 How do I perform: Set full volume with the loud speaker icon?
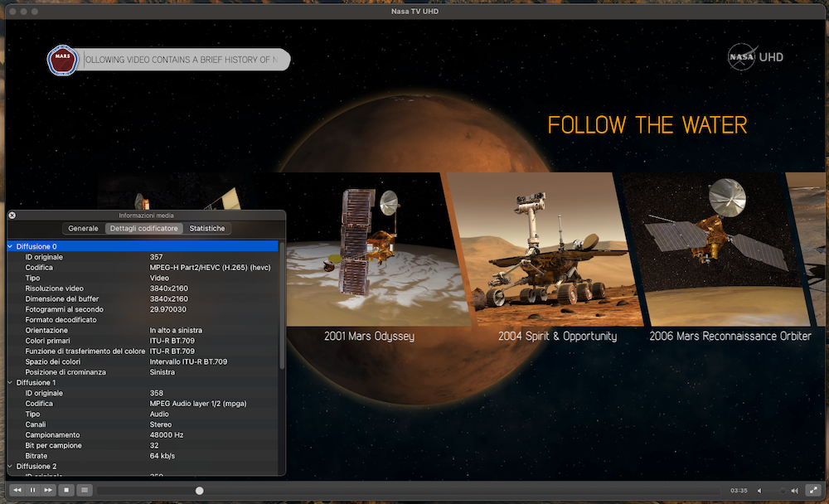[x=794, y=491]
